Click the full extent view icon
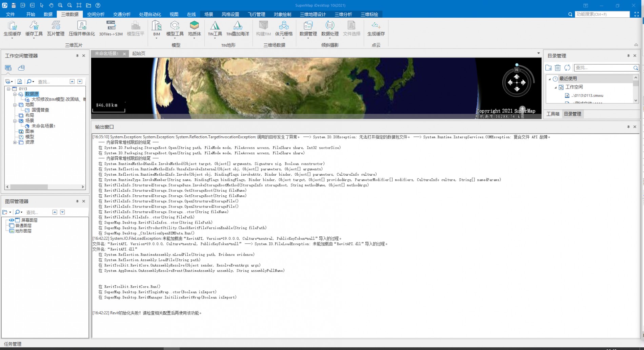This screenshot has height=350, width=644. [x=79, y=5]
